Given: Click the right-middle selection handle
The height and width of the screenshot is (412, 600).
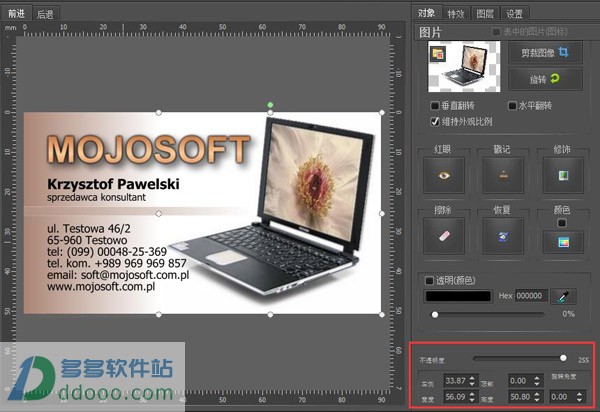Looking at the screenshot, I should 382,213.
